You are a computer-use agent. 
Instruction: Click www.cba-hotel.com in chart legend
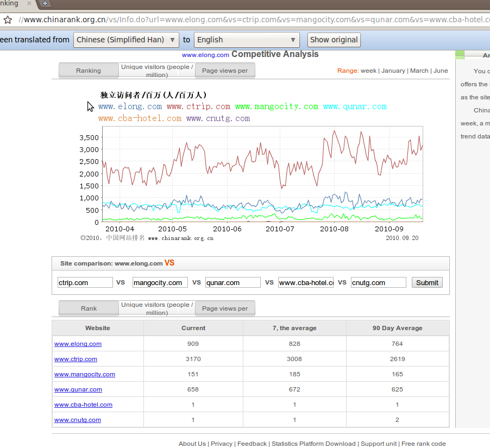(x=140, y=119)
